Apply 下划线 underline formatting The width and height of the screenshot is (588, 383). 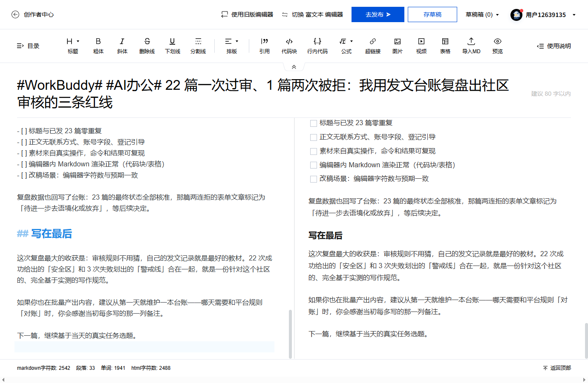tap(173, 46)
